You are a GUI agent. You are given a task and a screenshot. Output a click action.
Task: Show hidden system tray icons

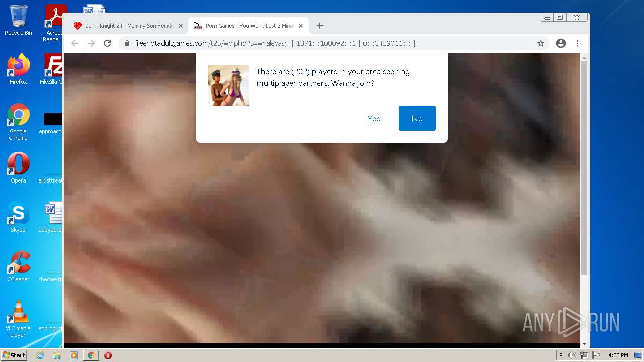pyautogui.click(x=561, y=355)
